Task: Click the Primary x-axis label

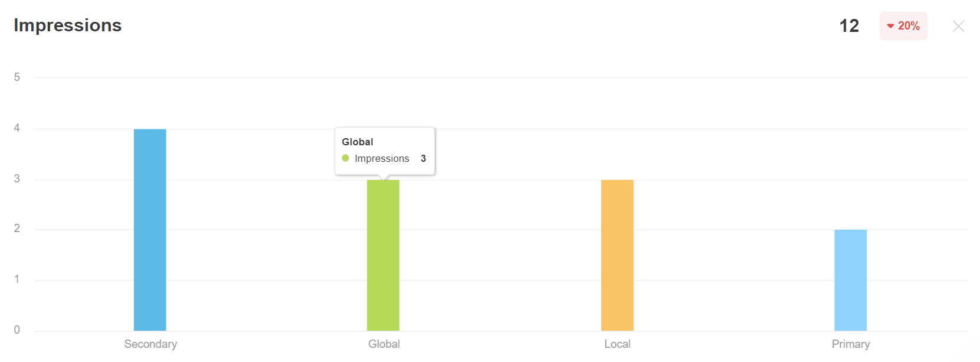Action: point(851,344)
